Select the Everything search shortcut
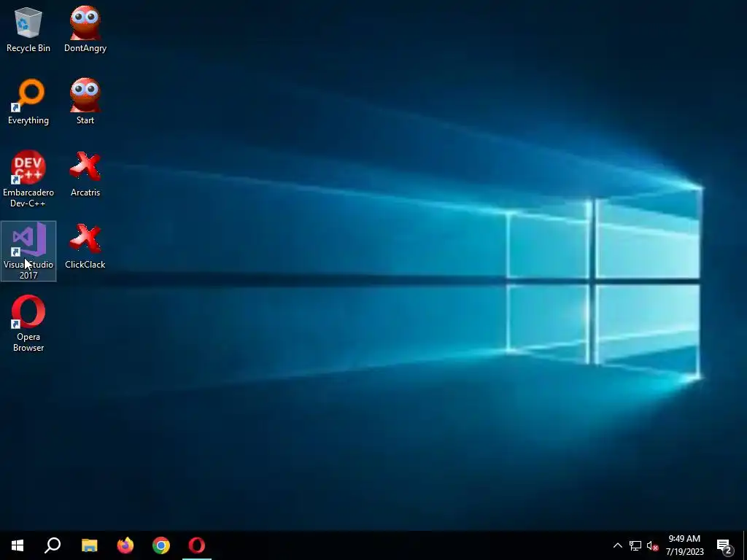This screenshot has height=560, width=747. coord(28,101)
